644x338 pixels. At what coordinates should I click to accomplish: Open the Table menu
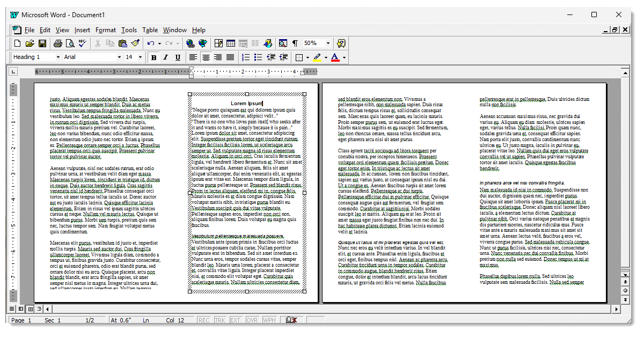(150, 30)
